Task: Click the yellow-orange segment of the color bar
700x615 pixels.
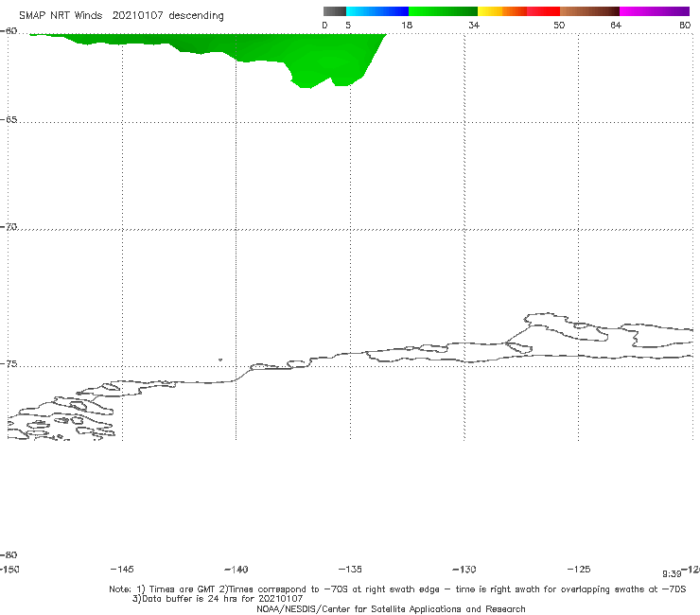Action: 502,11
